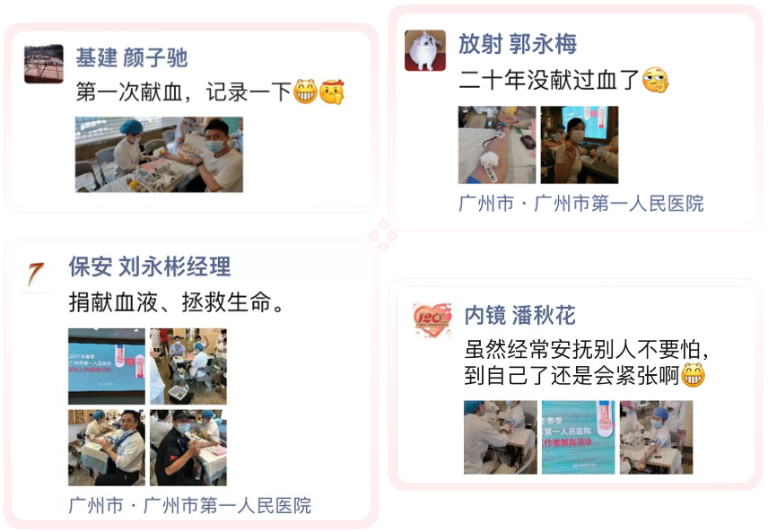Tap the red 7 avatar of 刘永彬经理
Image resolution: width=768 pixels, height=532 pixels.
(36, 275)
